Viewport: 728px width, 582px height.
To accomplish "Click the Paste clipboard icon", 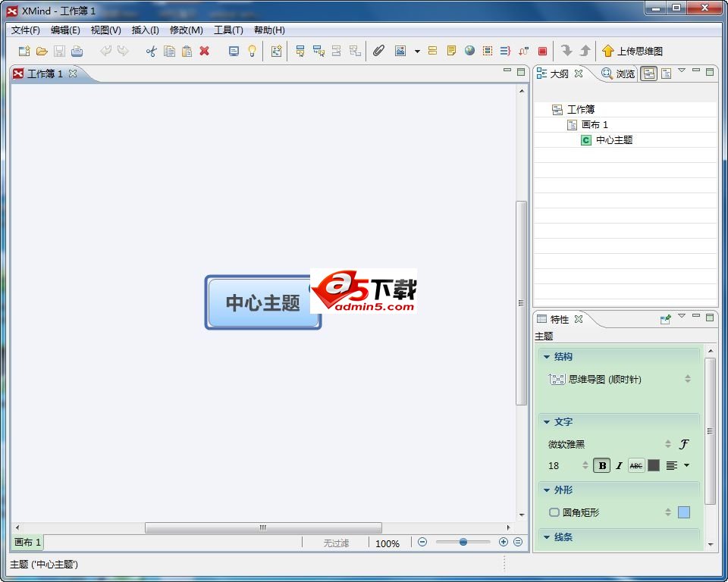I will [x=187, y=51].
